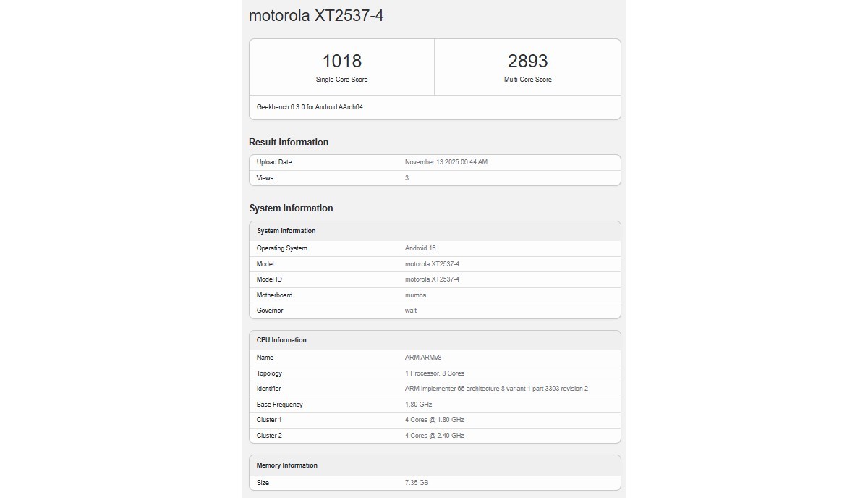Click the Geekbench 6.3.0 for Android AArch64 label
This screenshot has width=868, height=498.
[309, 106]
